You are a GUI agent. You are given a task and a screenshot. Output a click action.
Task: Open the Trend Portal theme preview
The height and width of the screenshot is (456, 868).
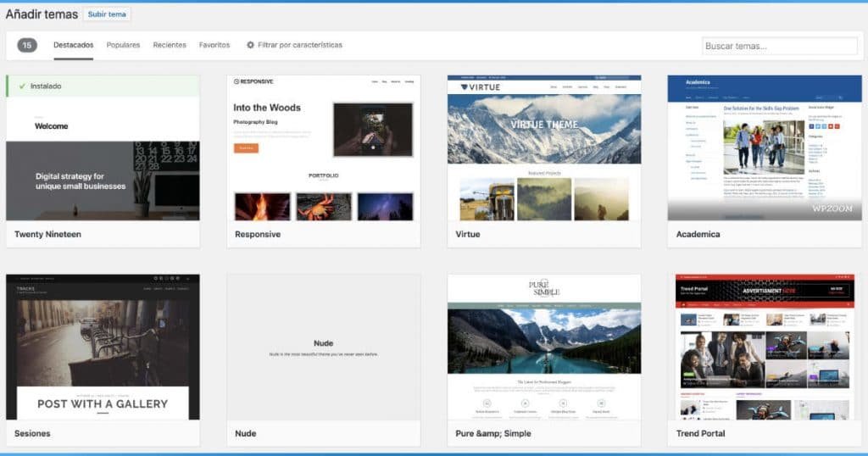(765, 347)
